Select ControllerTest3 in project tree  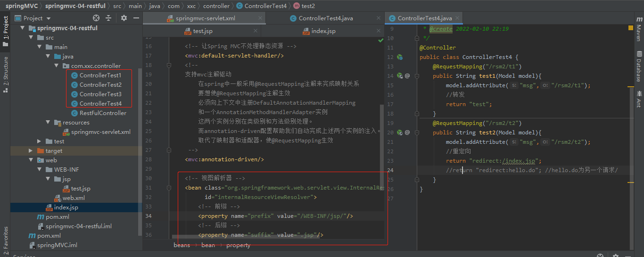tap(96, 94)
